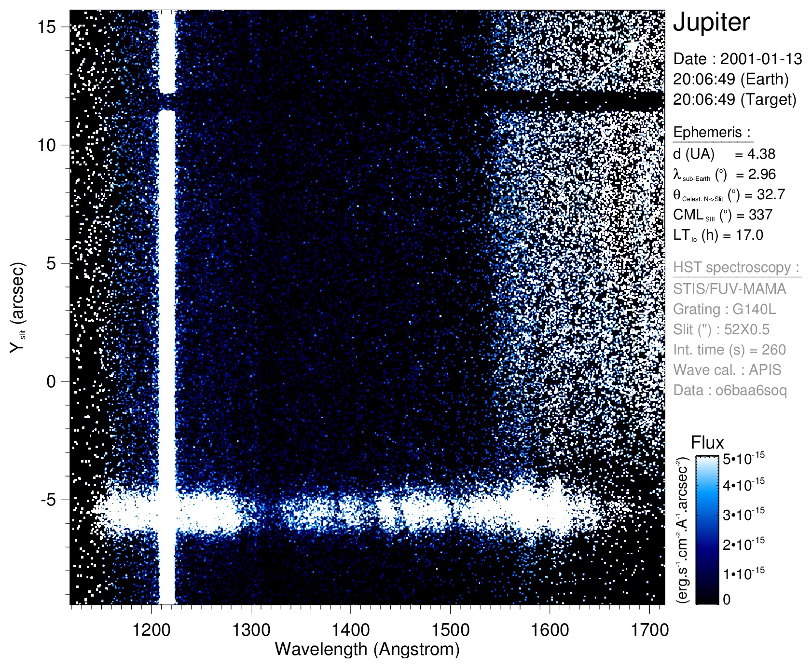Click the 1400 tick label on the wavelength axis
Image resolution: width=812 pixels, height=668 pixels.
click(x=350, y=629)
